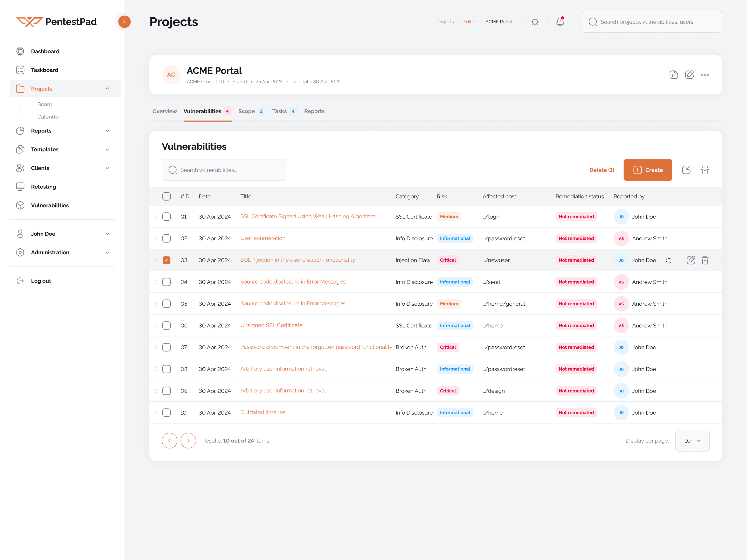
Task: Delete vulnerability 03 via trash icon
Action: click(705, 260)
